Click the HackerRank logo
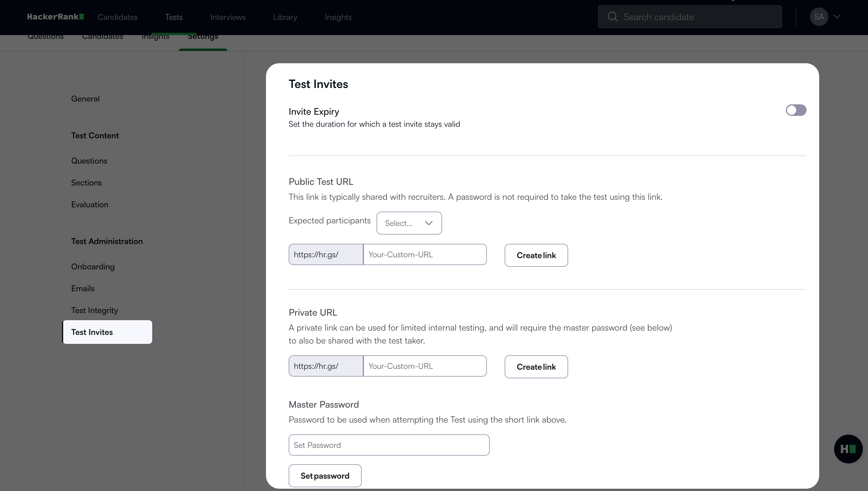 (x=55, y=17)
